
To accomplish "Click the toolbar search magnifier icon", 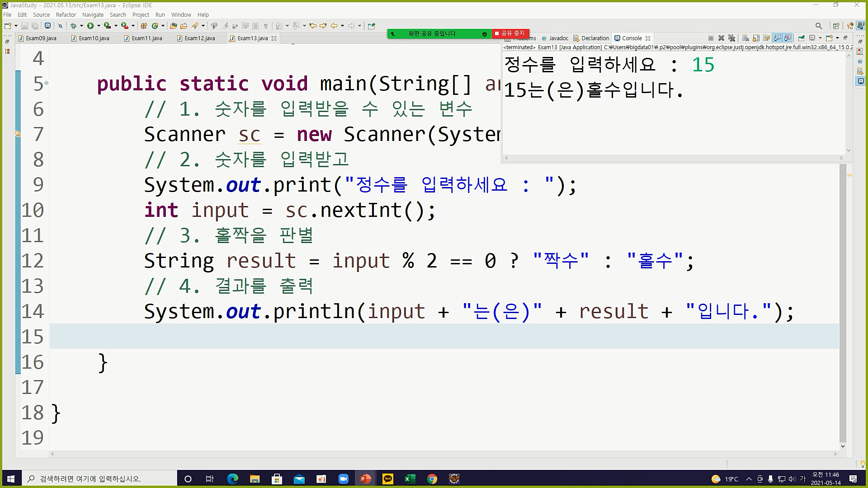I will [x=819, y=26].
